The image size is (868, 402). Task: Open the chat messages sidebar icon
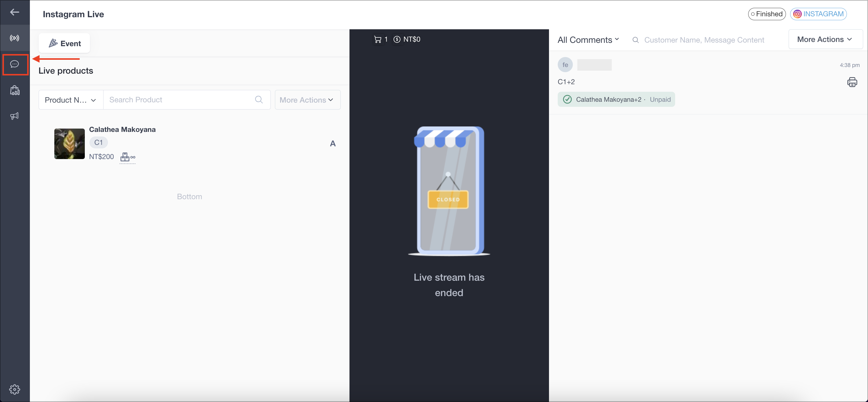[x=14, y=64]
